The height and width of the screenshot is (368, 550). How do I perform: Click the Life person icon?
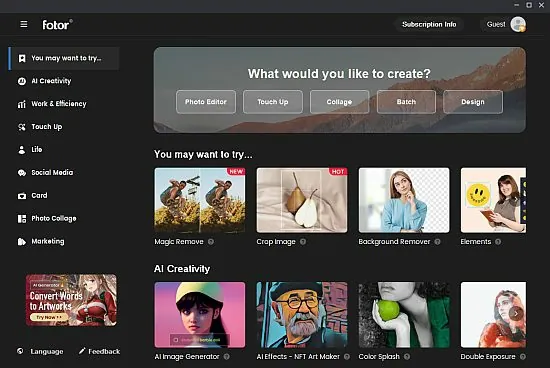[22, 150]
